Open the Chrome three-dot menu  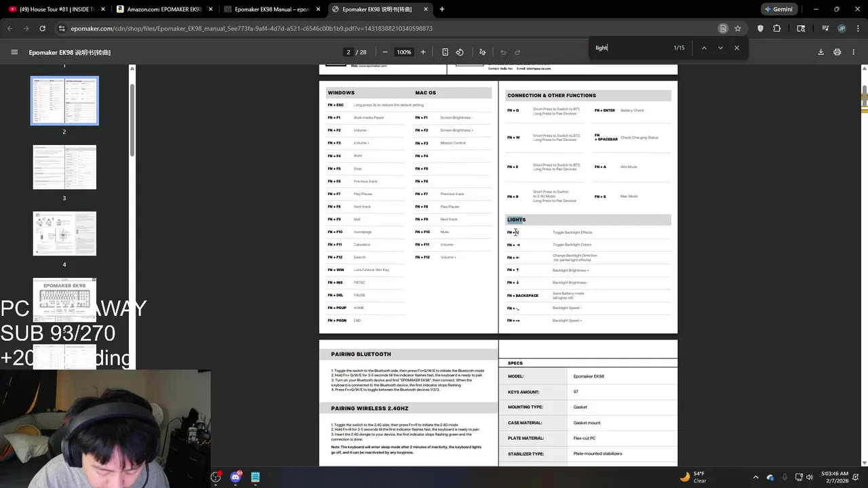[x=858, y=28]
